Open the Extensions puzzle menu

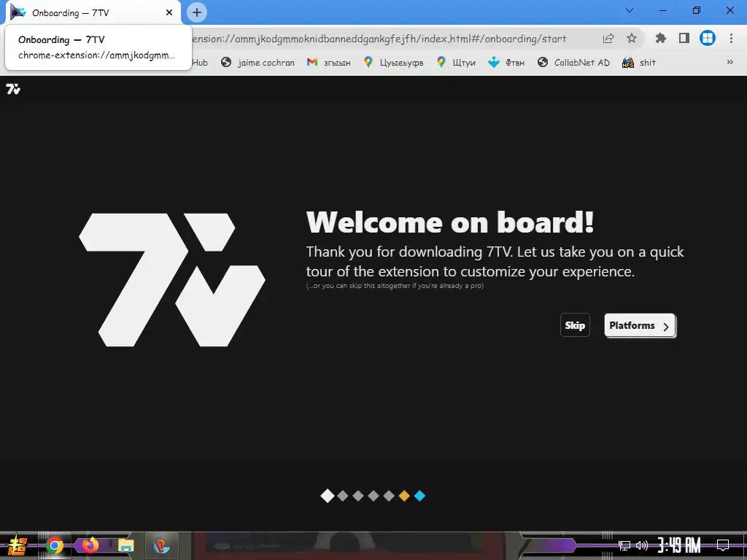pos(661,38)
